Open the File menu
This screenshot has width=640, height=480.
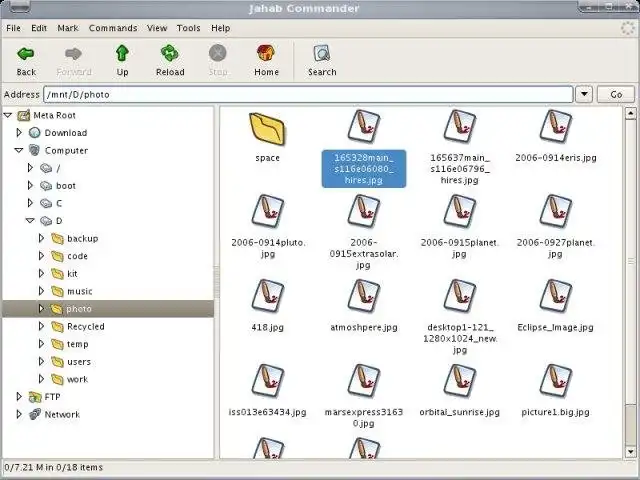[x=13, y=28]
